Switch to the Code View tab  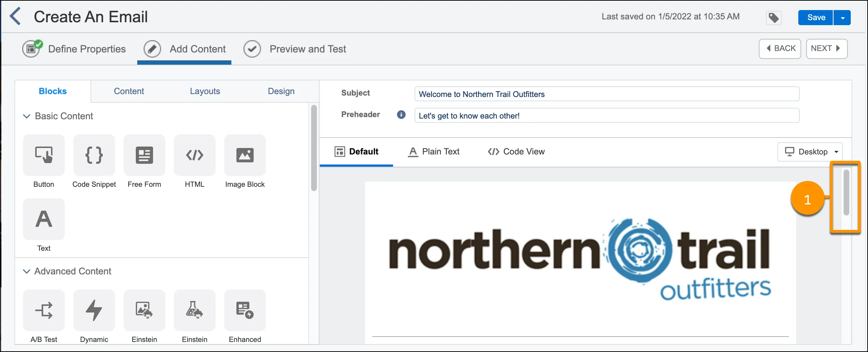coord(516,152)
